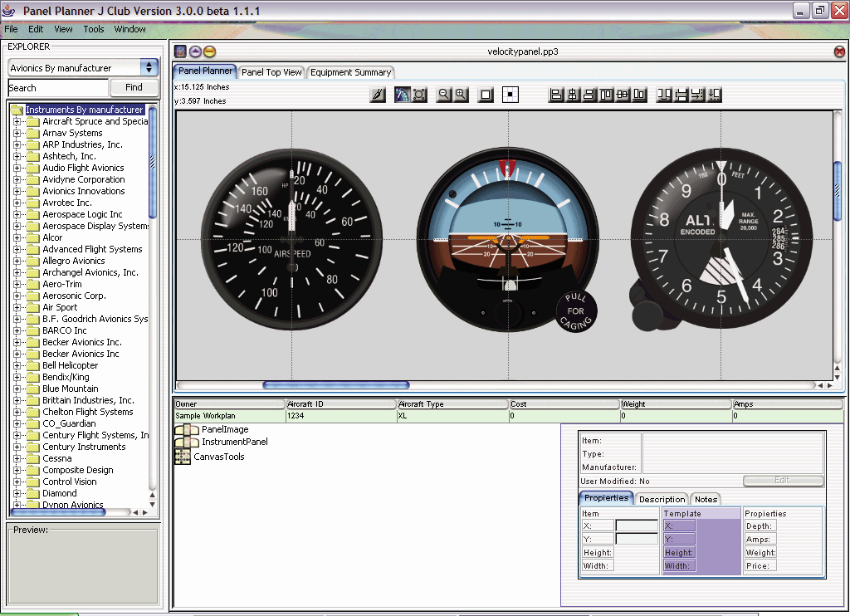Open the Tools menu
Viewport: 850px width, 616px height.
(x=94, y=29)
